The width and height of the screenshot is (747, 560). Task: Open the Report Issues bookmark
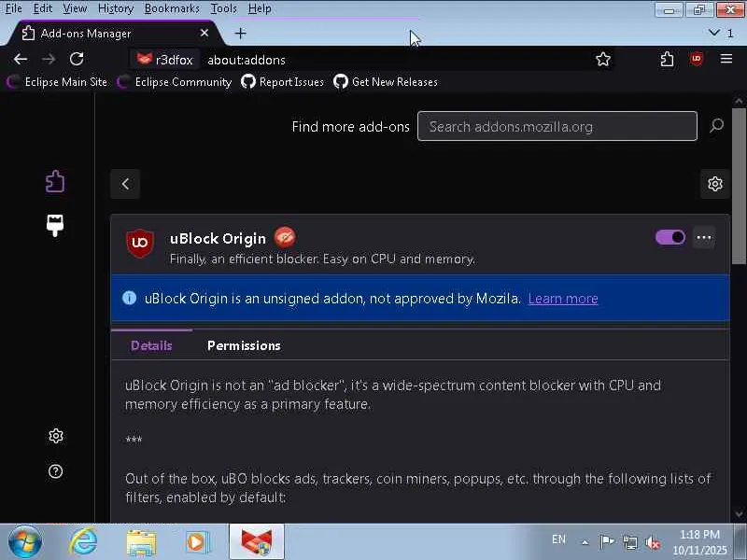click(282, 82)
